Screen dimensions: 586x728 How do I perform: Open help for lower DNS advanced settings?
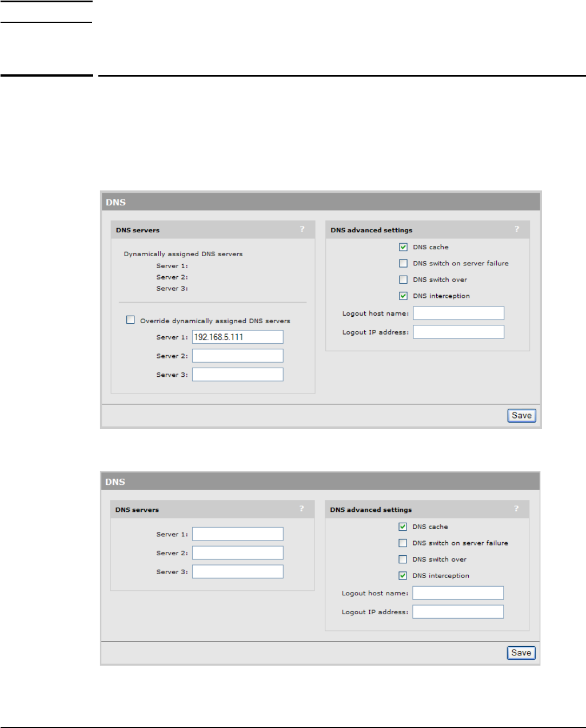516,509
